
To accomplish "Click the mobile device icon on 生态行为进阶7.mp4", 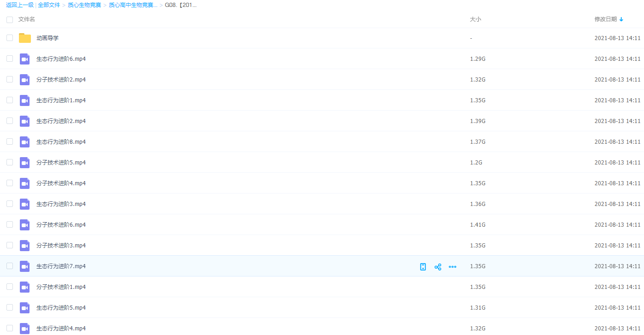I will pyautogui.click(x=423, y=267).
